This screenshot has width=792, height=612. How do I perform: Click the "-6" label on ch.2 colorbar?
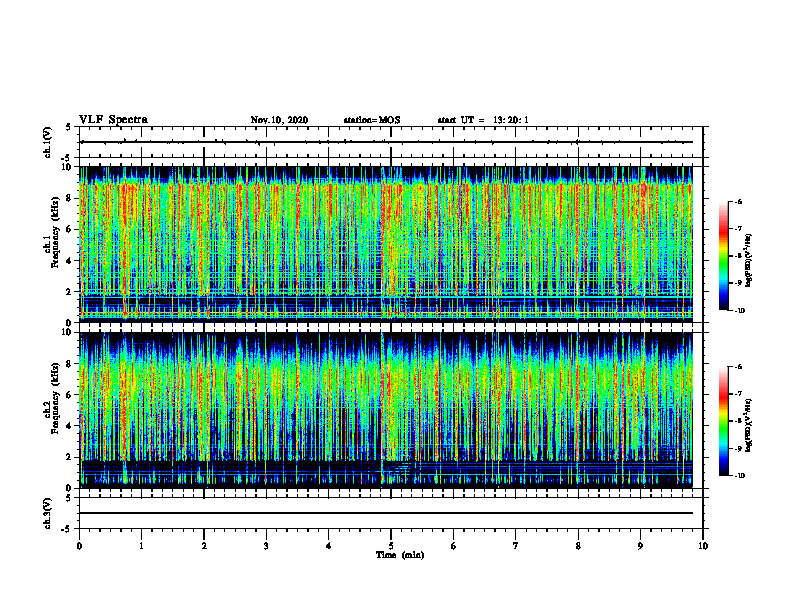738,367
